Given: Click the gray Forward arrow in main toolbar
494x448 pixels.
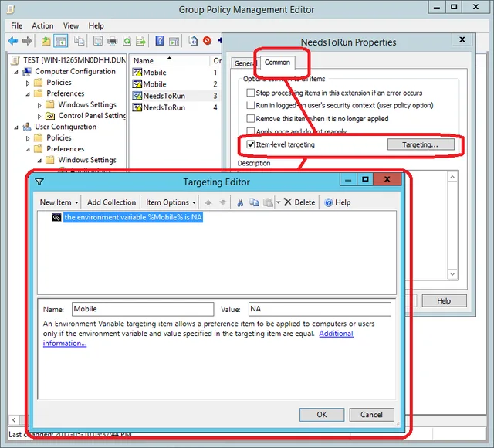Looking at the screenshot, I should 27,41.
